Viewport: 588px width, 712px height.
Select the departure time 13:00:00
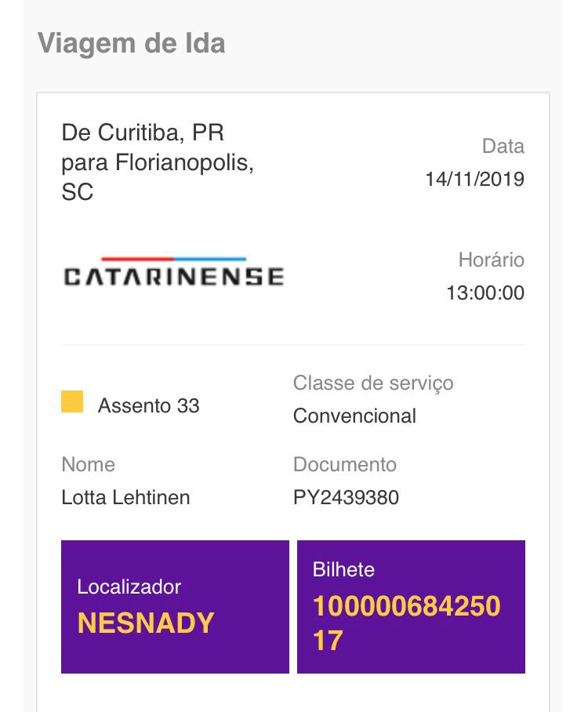coord(485,293)
